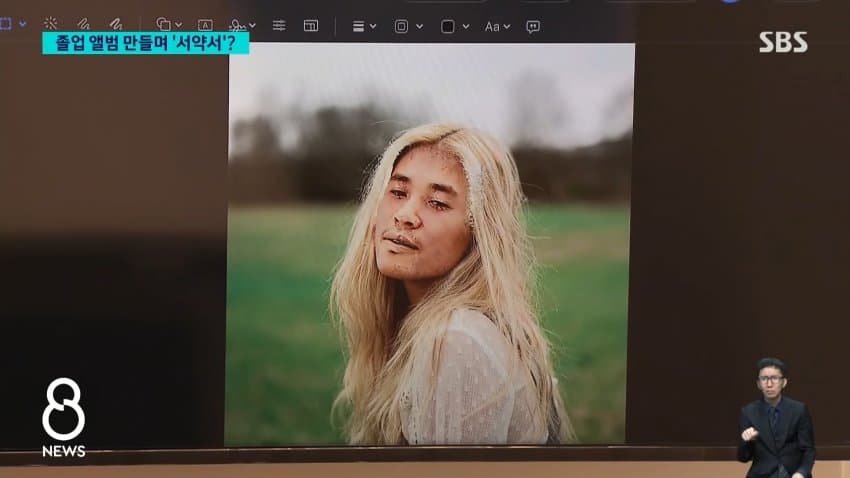Open the Adjust Color sliders tool
850x478 pixels.
point(279,25)
